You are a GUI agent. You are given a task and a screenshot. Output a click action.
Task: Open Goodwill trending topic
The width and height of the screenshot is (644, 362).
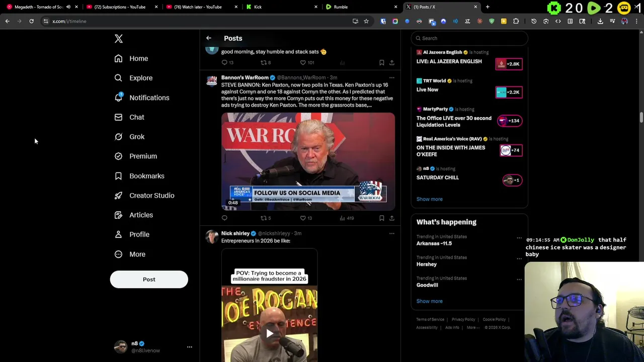427,285
